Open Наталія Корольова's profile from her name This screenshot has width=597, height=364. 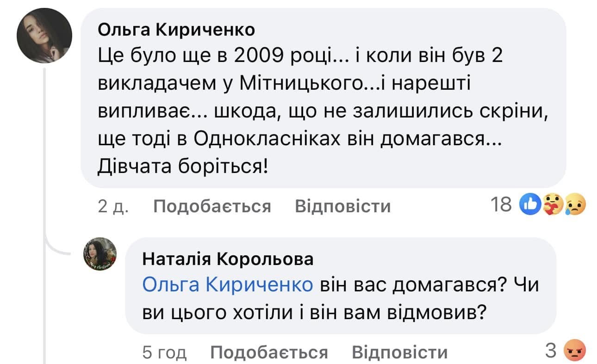pos(228,259)
